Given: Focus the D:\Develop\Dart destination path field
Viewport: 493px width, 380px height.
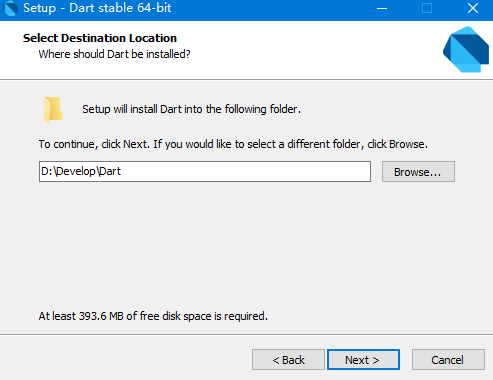Looking at the screenshot, I should click(x=205, y=172).
